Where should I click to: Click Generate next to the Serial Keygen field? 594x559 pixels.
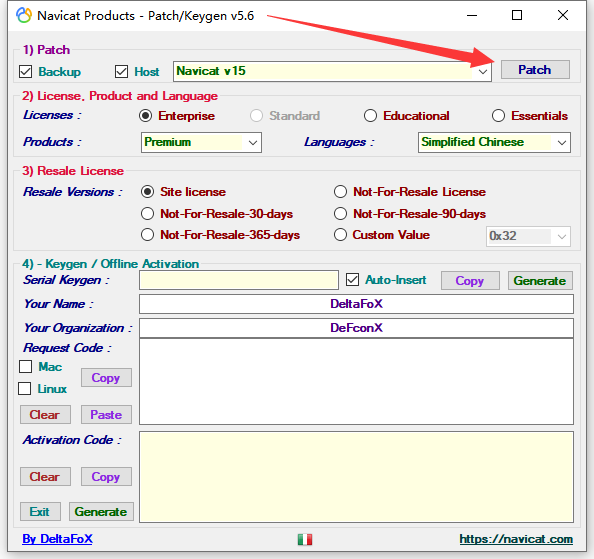pos(540,281)
